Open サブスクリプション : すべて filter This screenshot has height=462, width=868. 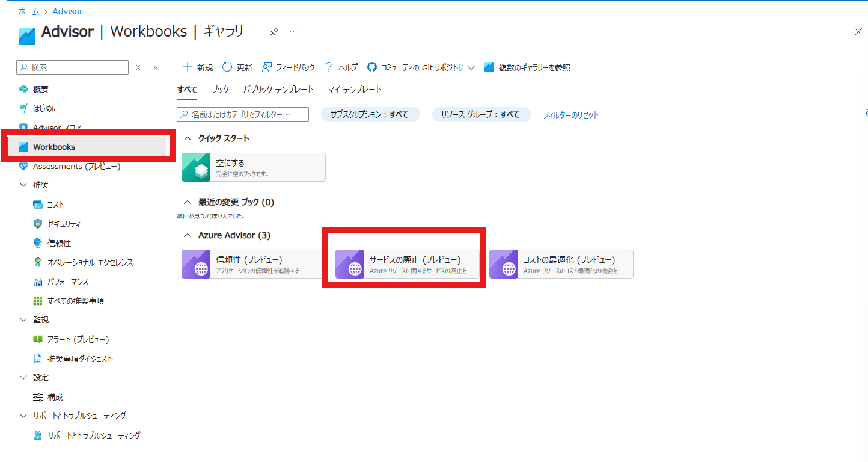370,114
